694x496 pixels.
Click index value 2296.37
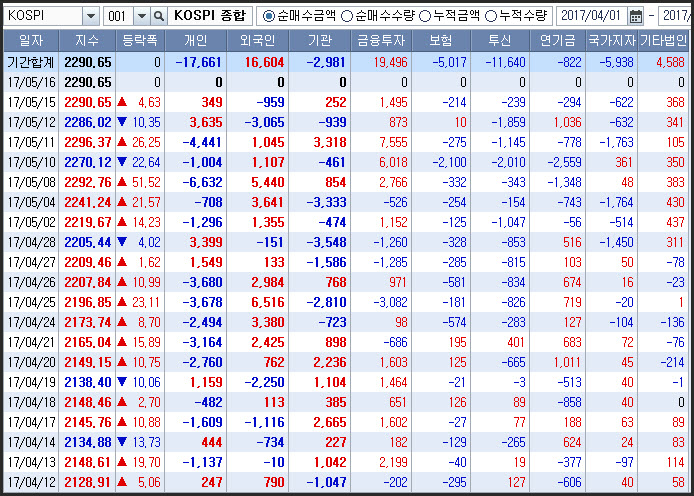pos(88,142)
